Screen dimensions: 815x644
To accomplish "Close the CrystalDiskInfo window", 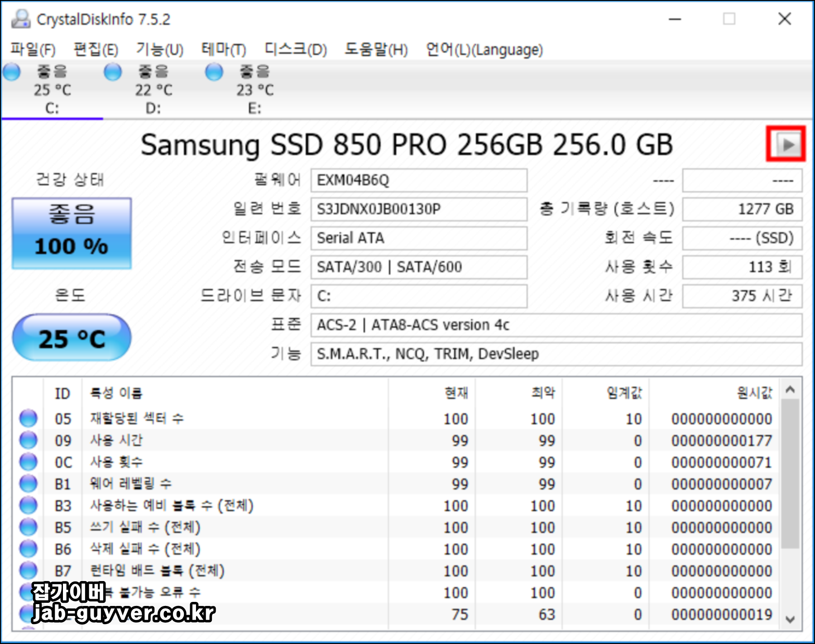I will (785, 19).
